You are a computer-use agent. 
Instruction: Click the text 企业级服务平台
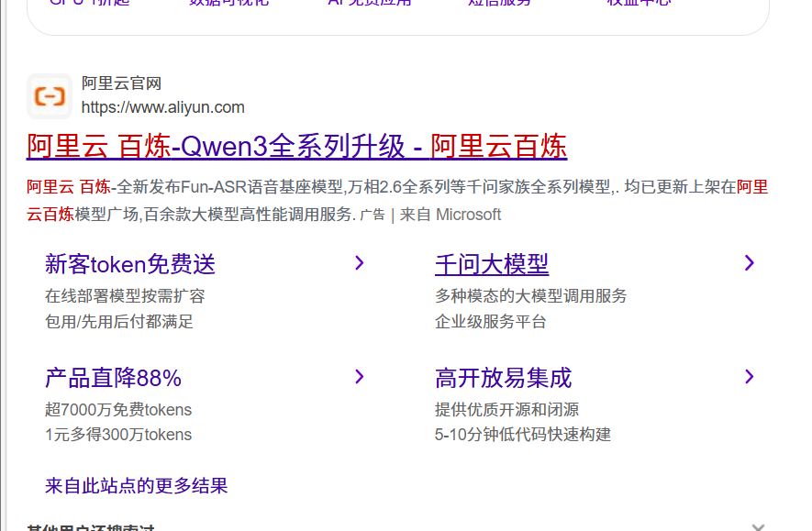pyautogui.click(x=490, y=321)
